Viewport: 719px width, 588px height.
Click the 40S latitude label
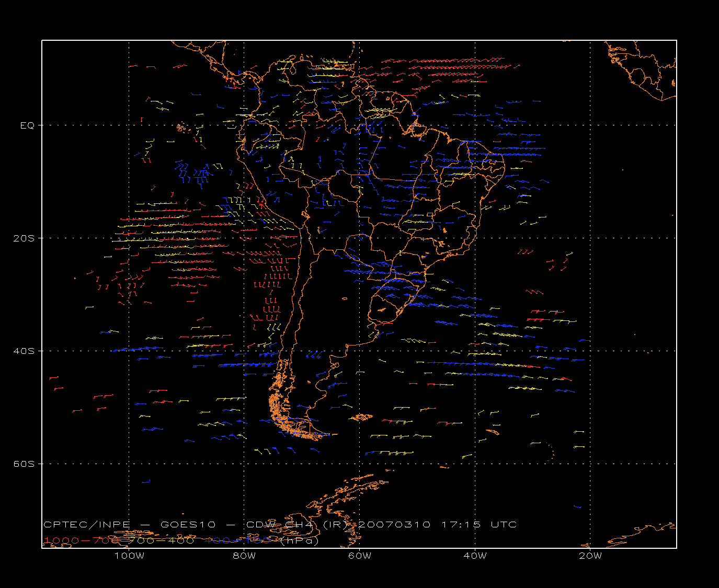click(x=24, y=351)
